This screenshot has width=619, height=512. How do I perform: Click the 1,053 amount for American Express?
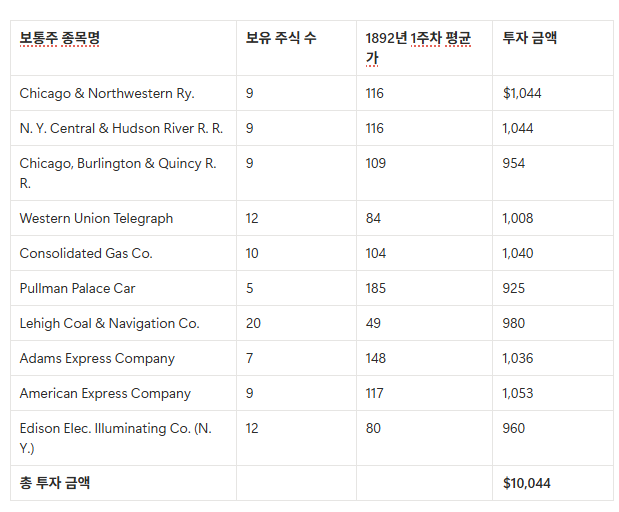pyautogui.click(x=518, y=393)
